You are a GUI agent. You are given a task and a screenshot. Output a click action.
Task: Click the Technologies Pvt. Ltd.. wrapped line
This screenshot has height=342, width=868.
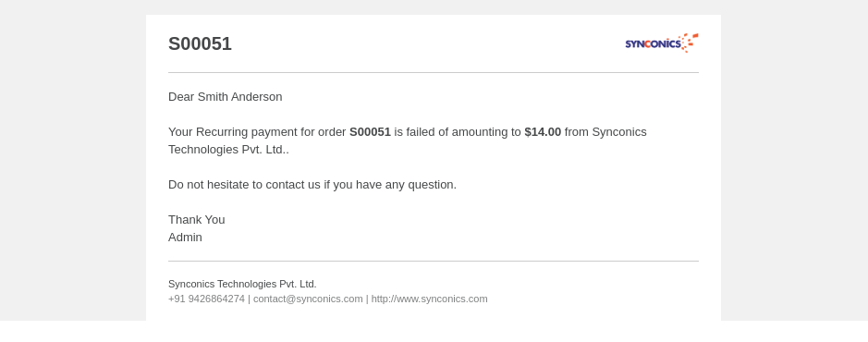pos(228,150)
